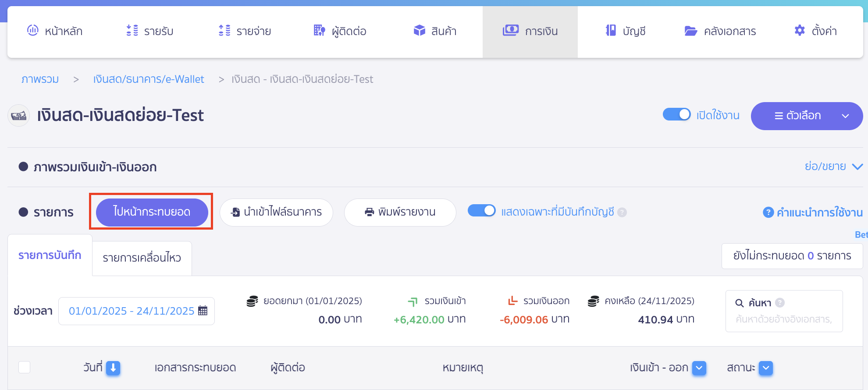Image resolution: width=868 pixels, height=390 pixels.
Task: Click พิมพ์รายงาน print report button
Action: coord(400,213)
